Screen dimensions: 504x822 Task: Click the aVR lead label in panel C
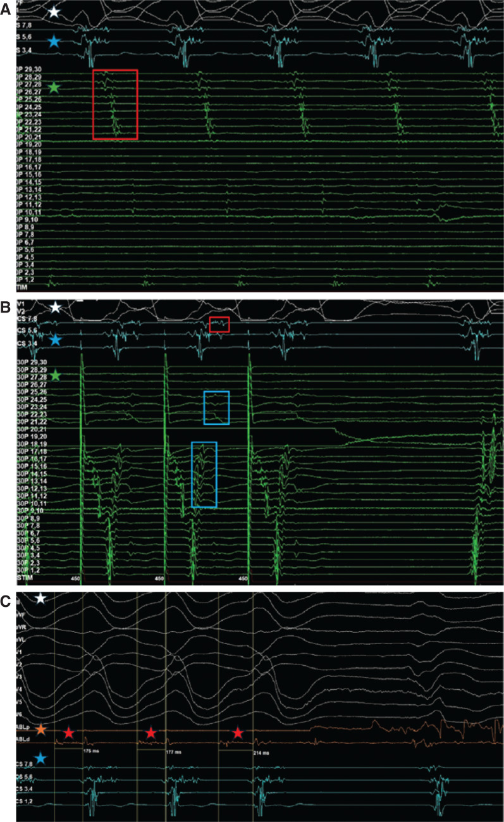point(22,626)
